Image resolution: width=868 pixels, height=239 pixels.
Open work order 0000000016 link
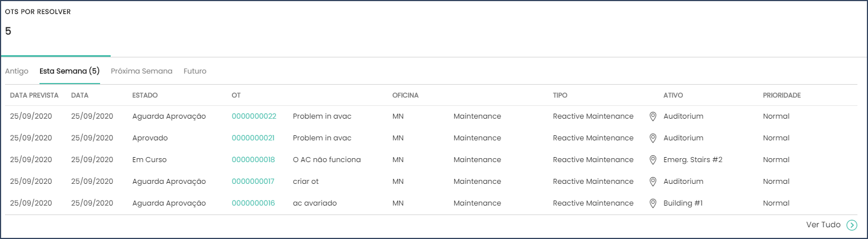tap(254, 203)
